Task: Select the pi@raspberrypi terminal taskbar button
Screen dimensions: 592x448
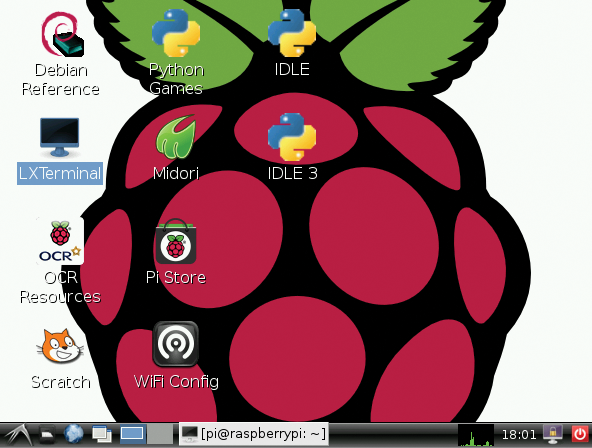Action: pos(253,434)
